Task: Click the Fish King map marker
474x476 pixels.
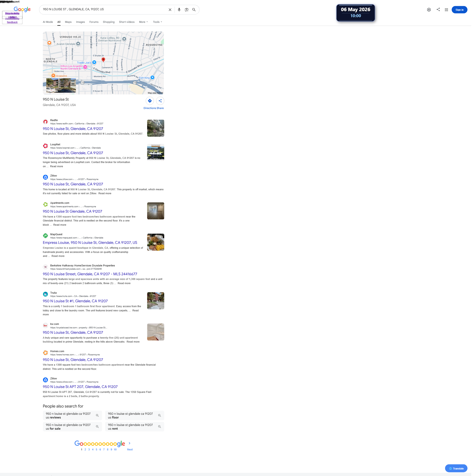Action: (152, 78)
